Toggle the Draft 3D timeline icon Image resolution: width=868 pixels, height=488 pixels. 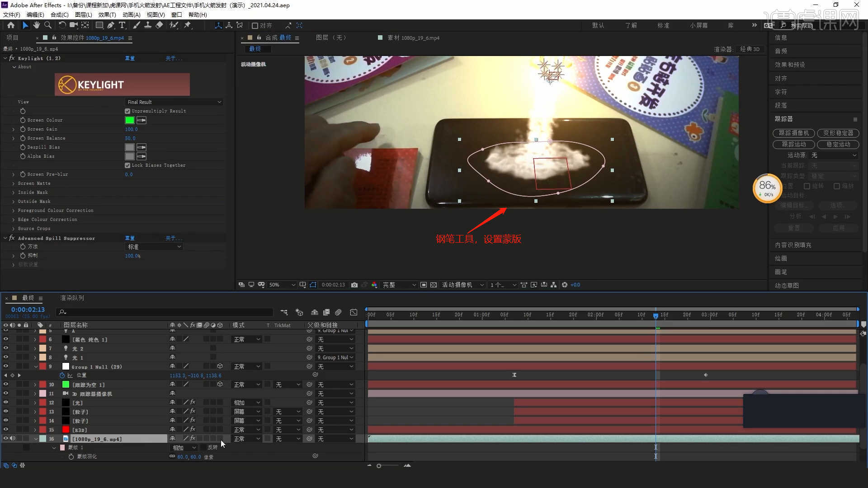click(x=299, y=312)
